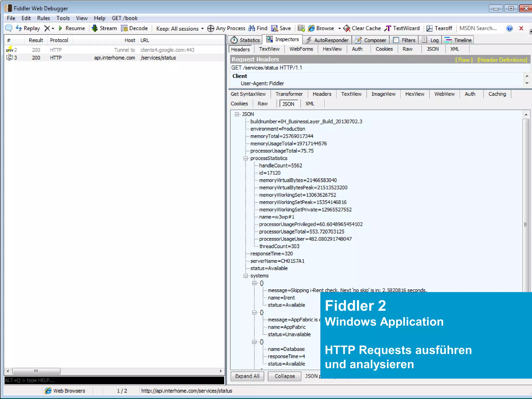Click the Any Process target icon
The width and height of the screenshot is (532, 399).
point(211,28)
